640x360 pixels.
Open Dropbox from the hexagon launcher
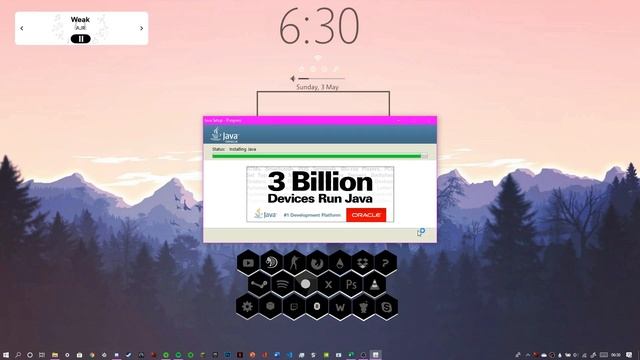[x=362, y=263]
